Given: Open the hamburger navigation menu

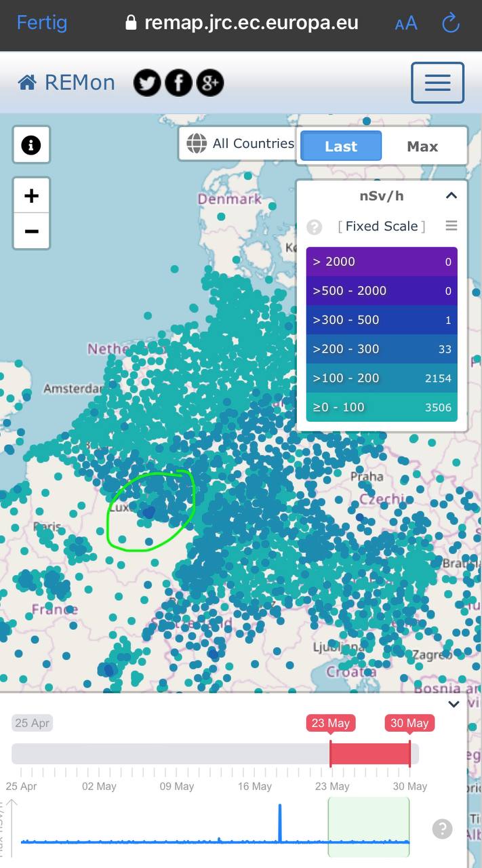Looking at the screenshot, I should (437, 83).
